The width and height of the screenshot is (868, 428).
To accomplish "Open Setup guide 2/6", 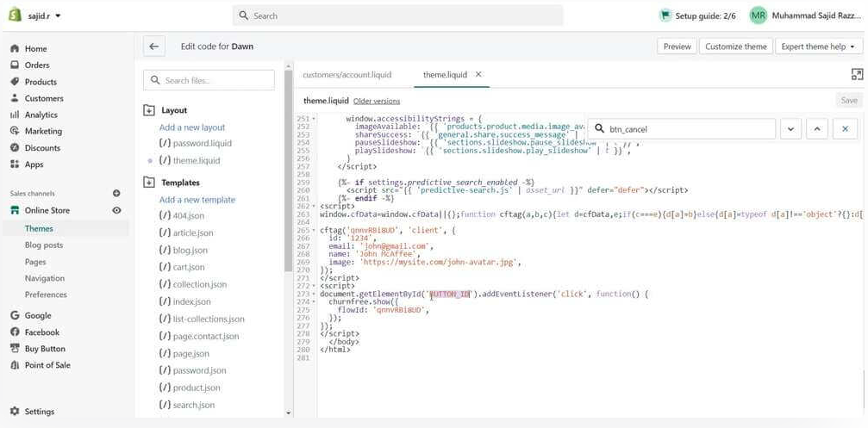I will (698, 16).
